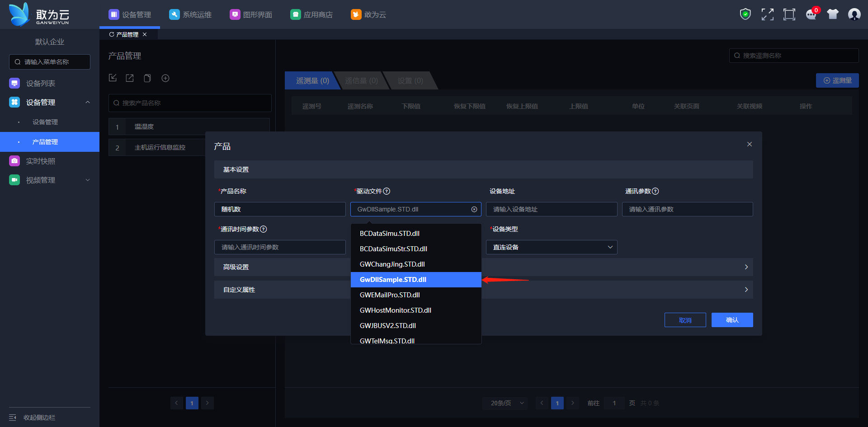Toggle fullscreen mode with the expand arrows icon

click(x=767, y=14)
